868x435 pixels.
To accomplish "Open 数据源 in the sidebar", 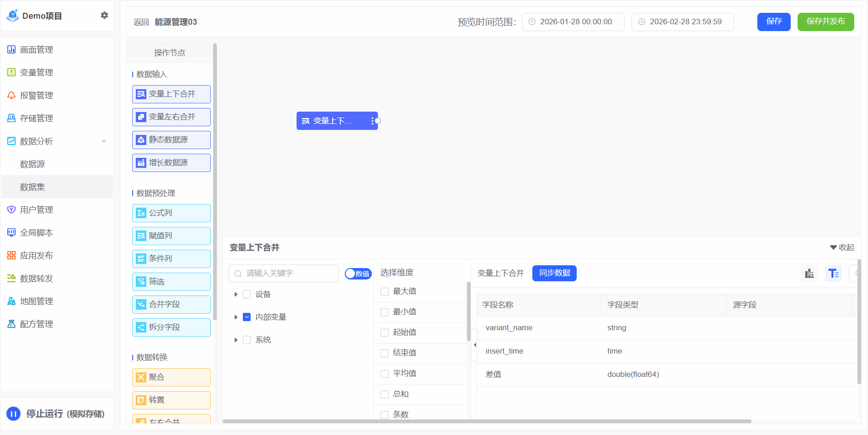I will [x=32, y=164].
